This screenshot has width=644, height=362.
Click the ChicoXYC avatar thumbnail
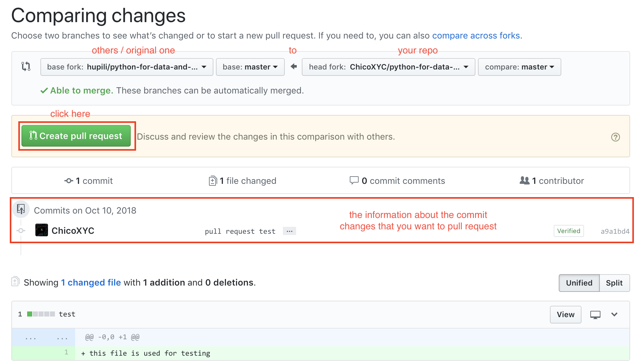click(42, 230)
